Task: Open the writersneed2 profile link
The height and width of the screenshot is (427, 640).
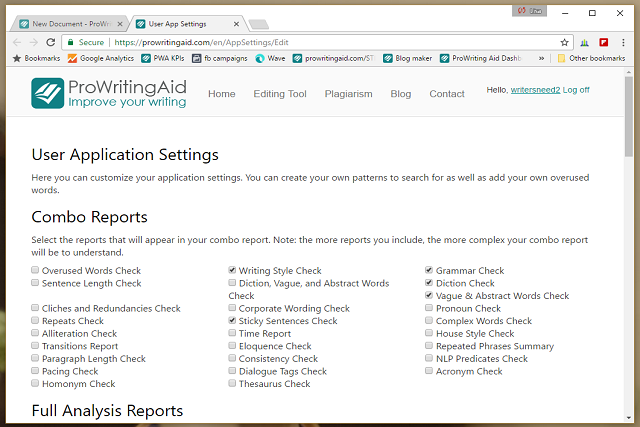Action: click(535, 89)
